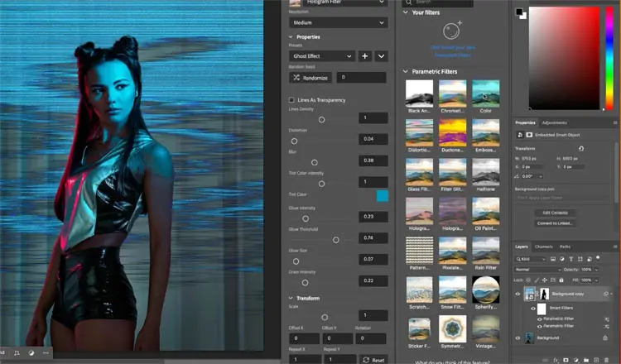Select the Duotone filter thumbnail
Screen dimensions: 621x364
tap(452, 132)
